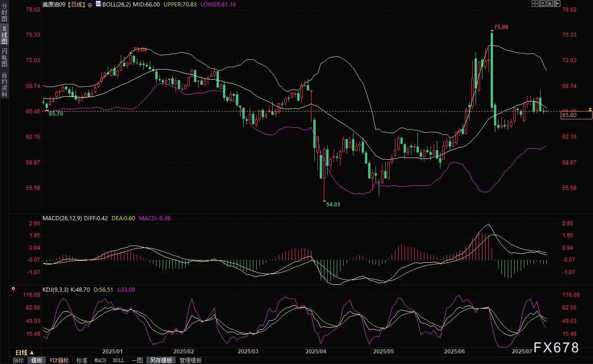Viewport: 593px width, 364px height.
Task: Click the 另存模板 button
Action: pos(161,360)
